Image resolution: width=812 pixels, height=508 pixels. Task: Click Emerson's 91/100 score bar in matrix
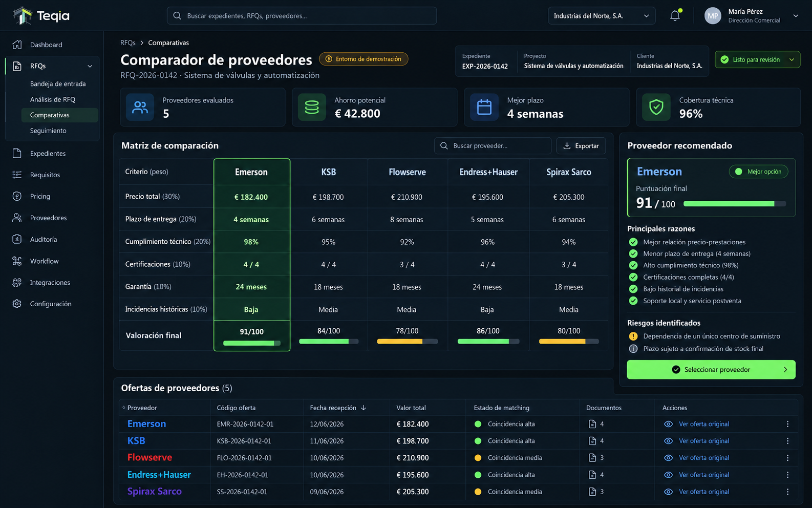pyautogui.click(x=252, y=343)
